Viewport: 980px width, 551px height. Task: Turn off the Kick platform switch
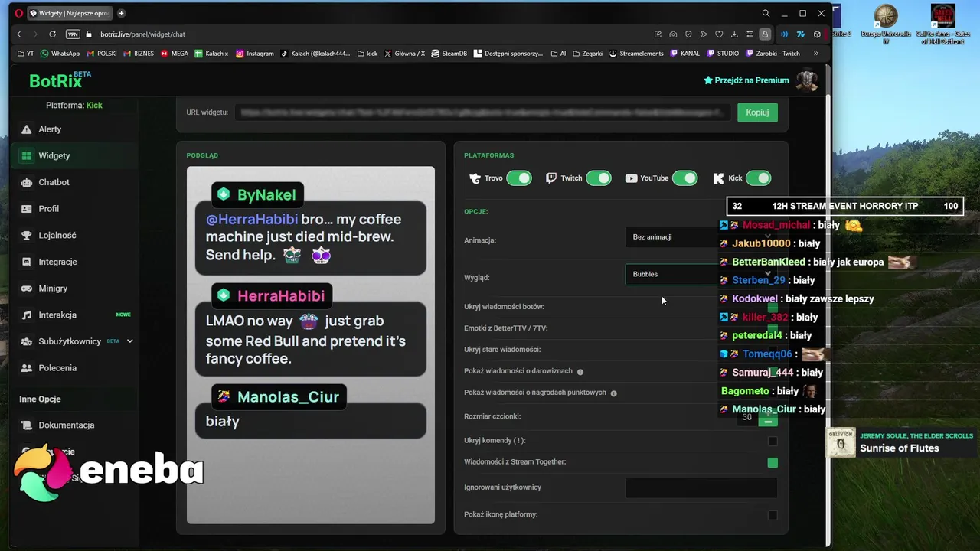click(758, 178)
